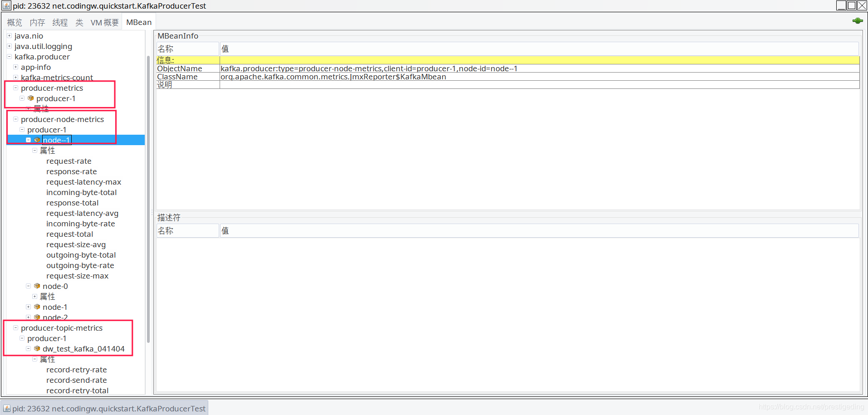Click the node-0 MBean bean icon
Image resolution: width=868 pixels, height=415 pixels.
37,286
